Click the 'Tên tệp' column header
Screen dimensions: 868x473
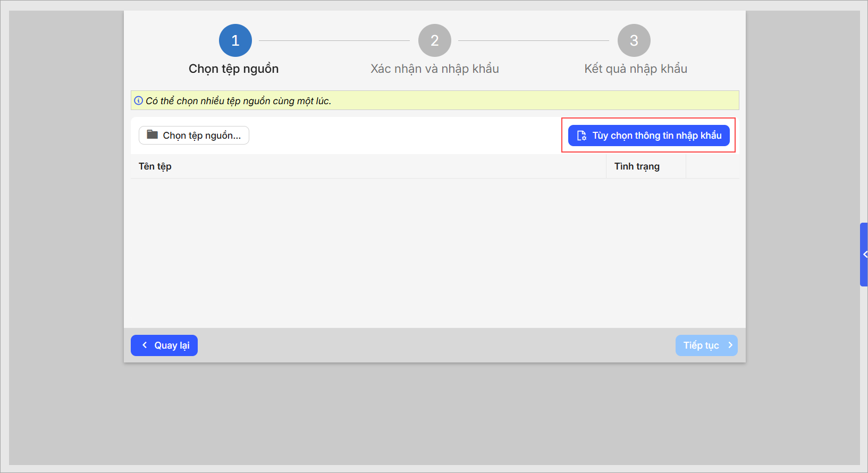(155, 166)
